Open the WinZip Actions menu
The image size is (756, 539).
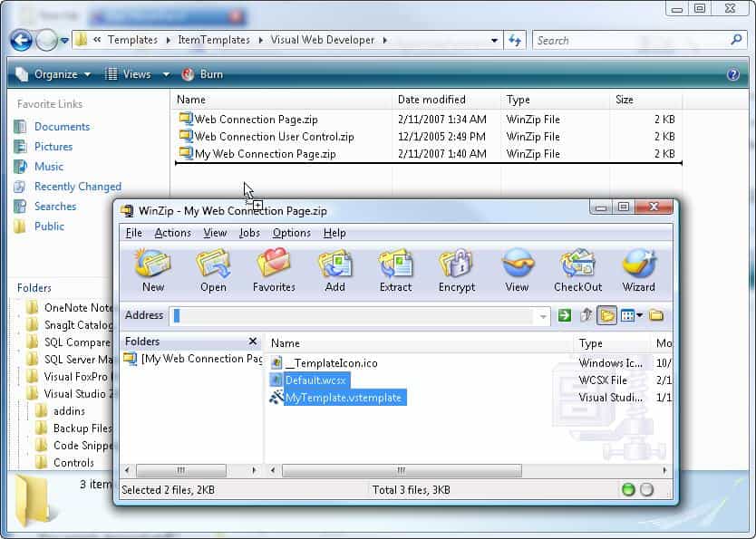[x=172, y=233]
